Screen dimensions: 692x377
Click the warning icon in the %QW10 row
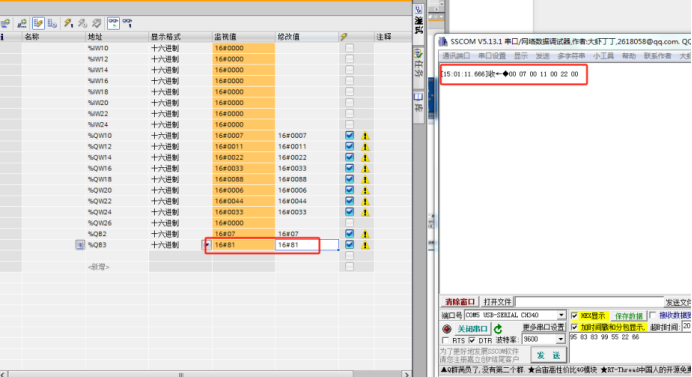(x=365, y=136)
